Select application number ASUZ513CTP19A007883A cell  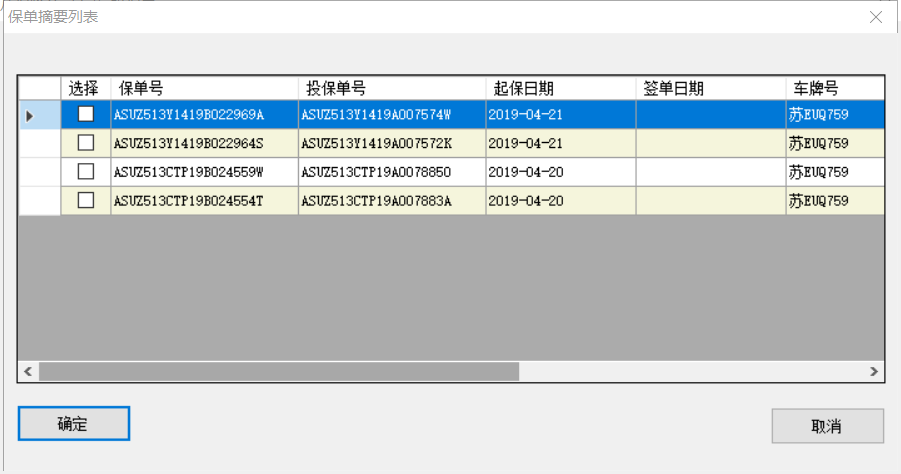[392, 201]
